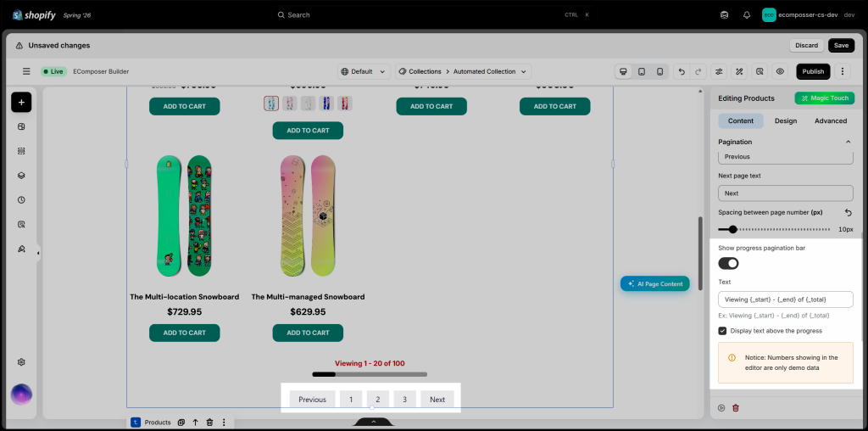The height and width of the screenshot is (431, 868).
Task: Add The Multi-location Snowboard to cart
Action: [184, 333]
